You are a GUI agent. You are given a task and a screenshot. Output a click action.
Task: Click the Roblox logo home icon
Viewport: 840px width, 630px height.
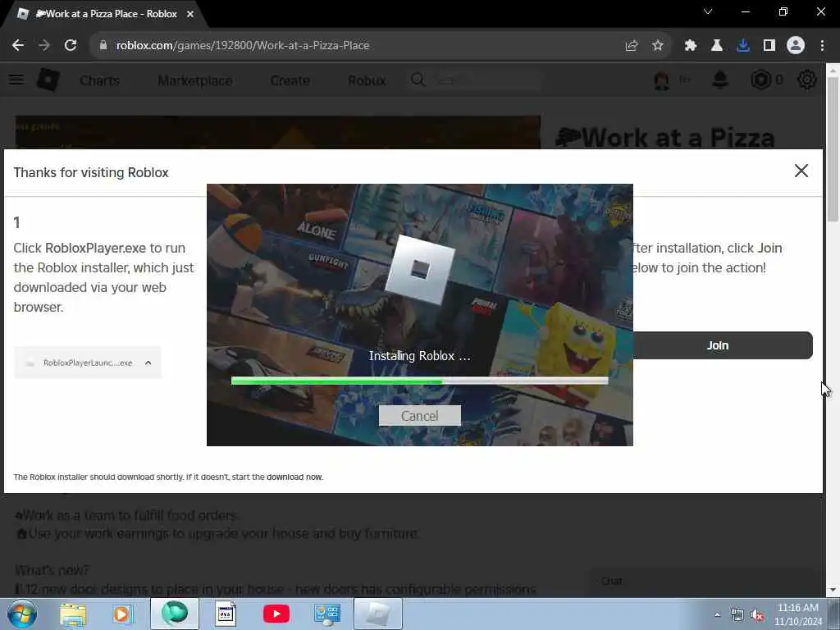pos(48,80)
